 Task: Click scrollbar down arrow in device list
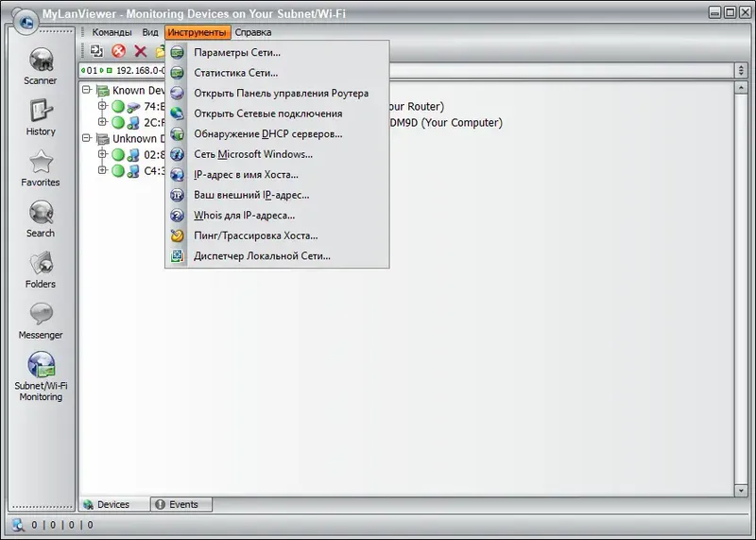[741, 491]
